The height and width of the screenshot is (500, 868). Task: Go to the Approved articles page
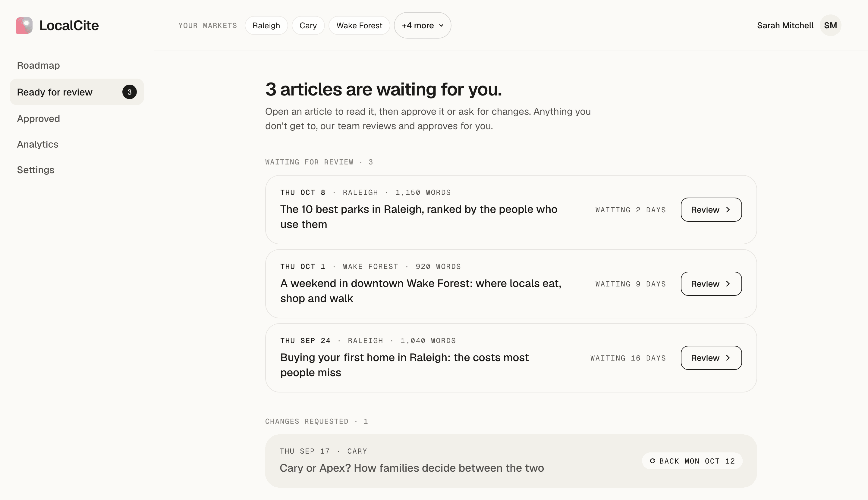pyautogui.click(x=39, y=118)
